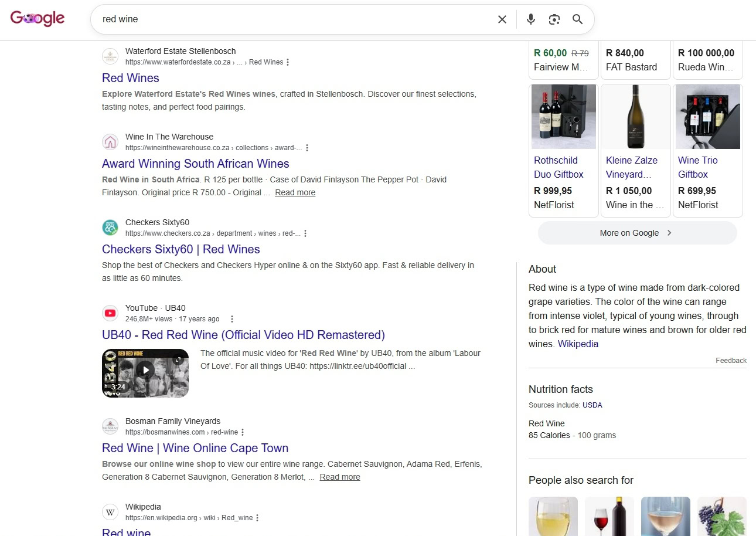Click the magnifying glass search icon

tap(578, 19)
